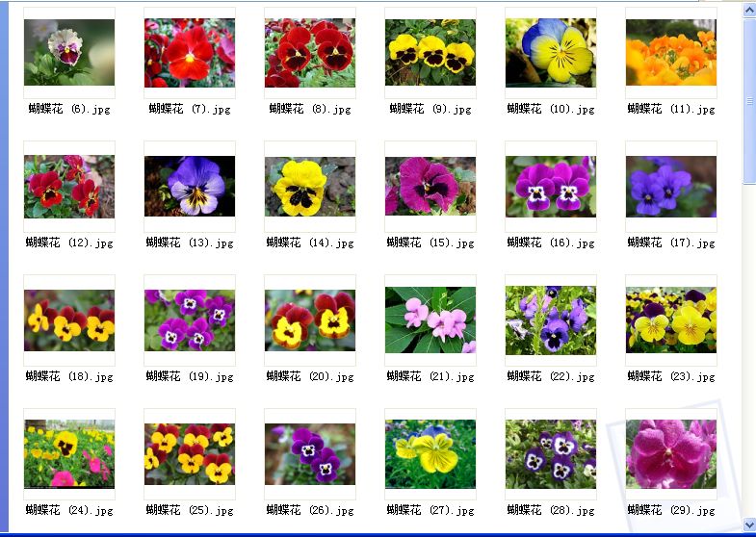This screenshot has height=537, width=756.
Task: Click the scrollbar down arrow
Action: (749, 524)
